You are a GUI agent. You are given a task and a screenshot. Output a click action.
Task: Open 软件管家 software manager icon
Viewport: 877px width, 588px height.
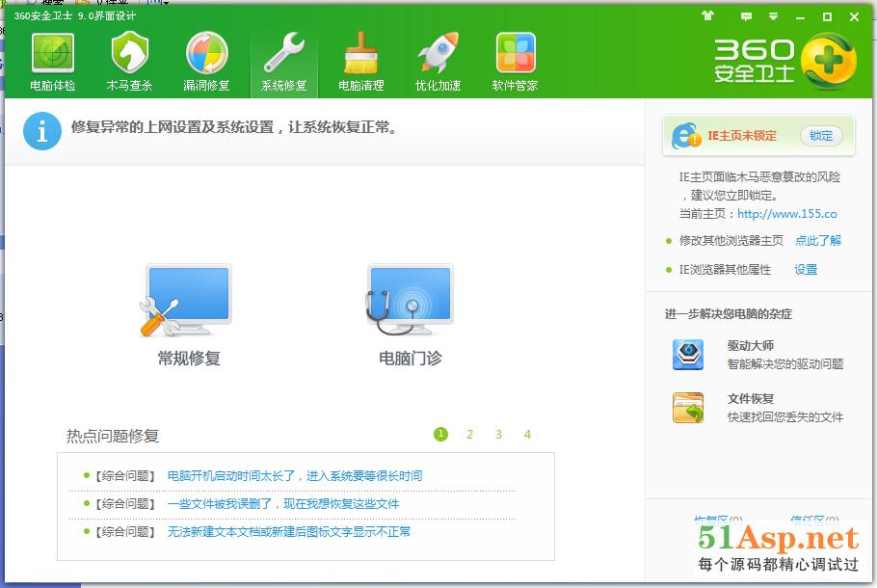click(x=516, y=53)
